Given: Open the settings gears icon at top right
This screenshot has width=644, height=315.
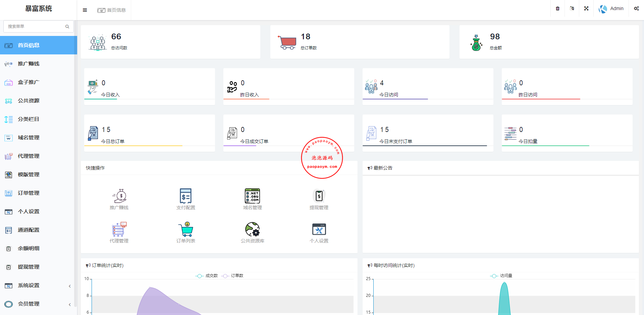Looking at the screenshot, I should coord(636,8).
